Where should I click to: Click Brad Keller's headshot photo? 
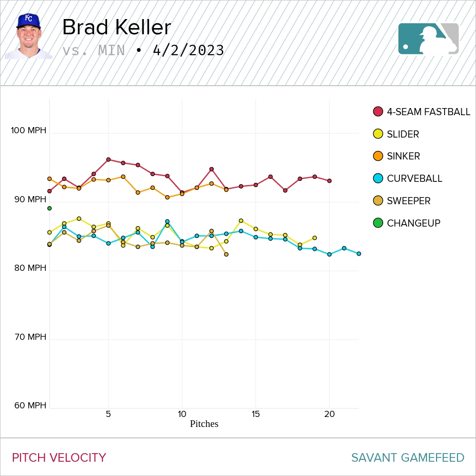29,36
